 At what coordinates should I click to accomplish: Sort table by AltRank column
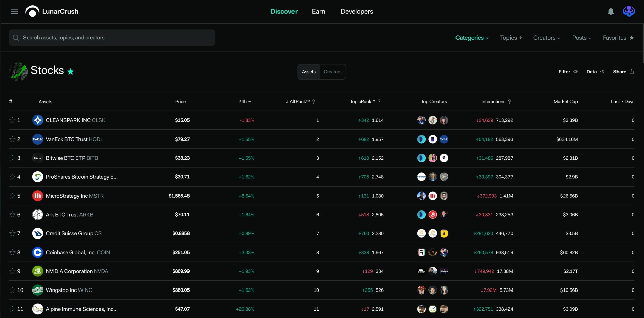point(298,102)
